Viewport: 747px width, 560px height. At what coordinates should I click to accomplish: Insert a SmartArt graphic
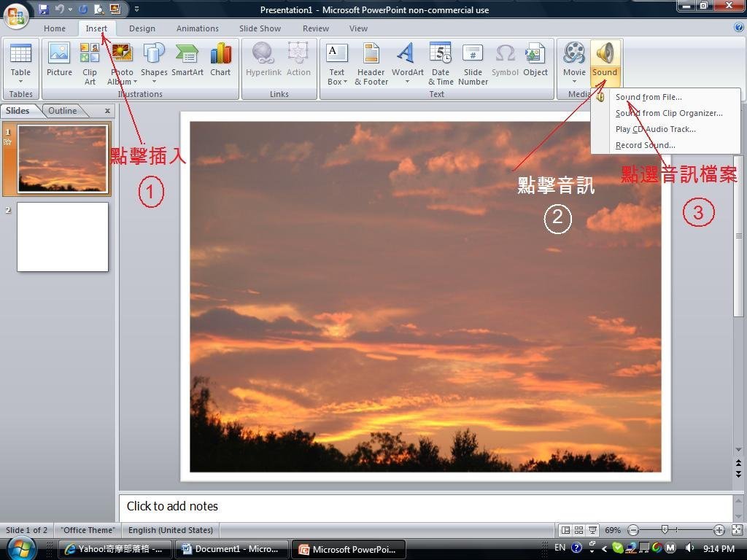coord(187,60)
